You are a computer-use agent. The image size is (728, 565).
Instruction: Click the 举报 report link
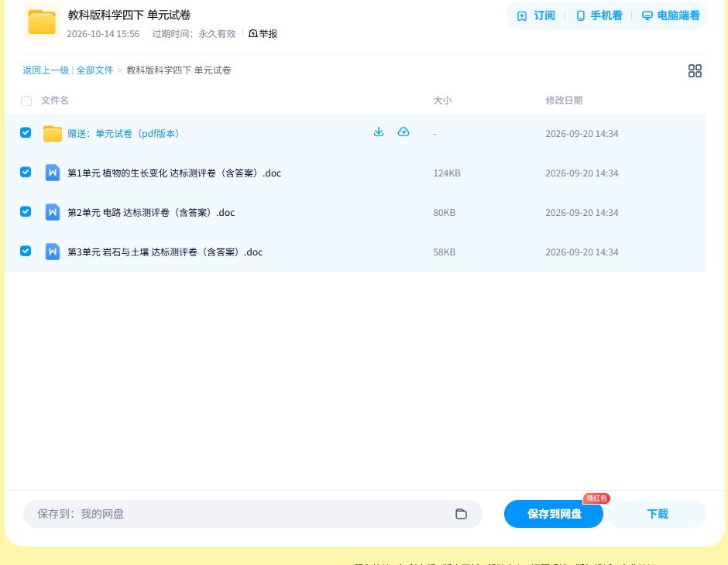click(x=263, y=33)
